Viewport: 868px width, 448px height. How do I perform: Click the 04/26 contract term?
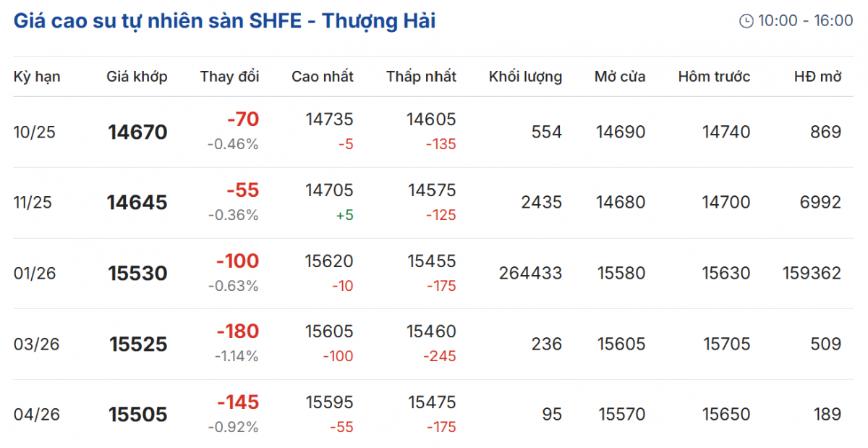coord(35,415)
